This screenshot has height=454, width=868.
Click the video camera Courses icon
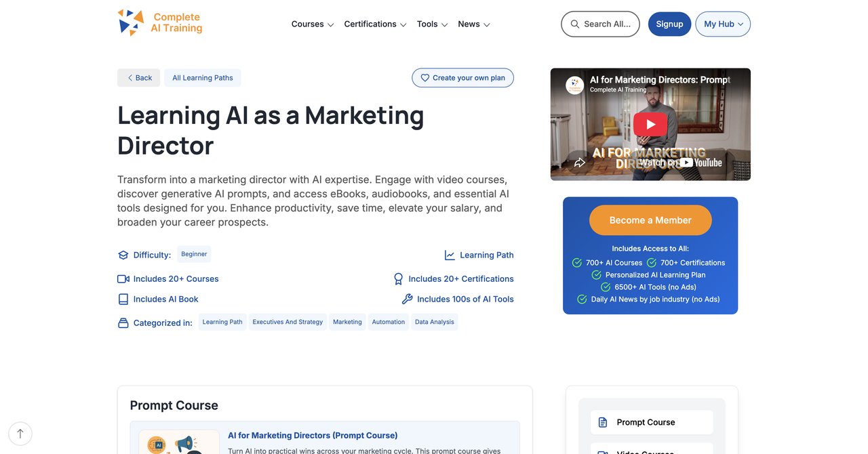click(123, 279)
